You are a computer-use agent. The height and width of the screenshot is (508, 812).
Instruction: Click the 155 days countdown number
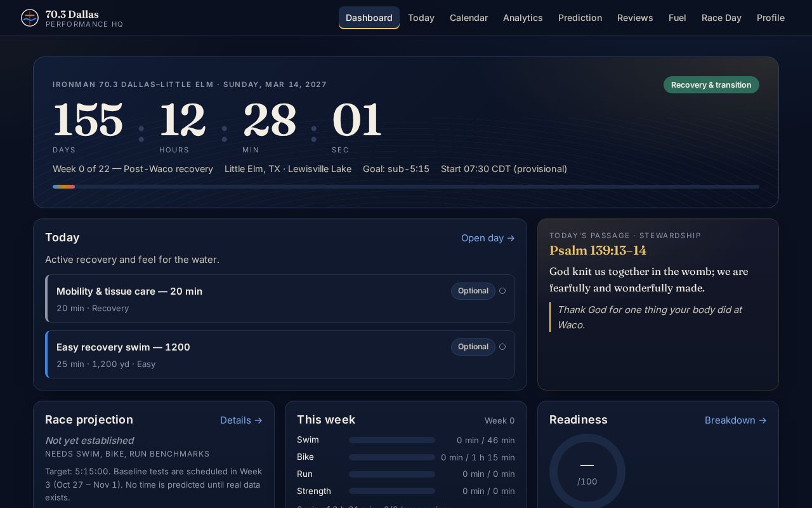coord(88,120)
